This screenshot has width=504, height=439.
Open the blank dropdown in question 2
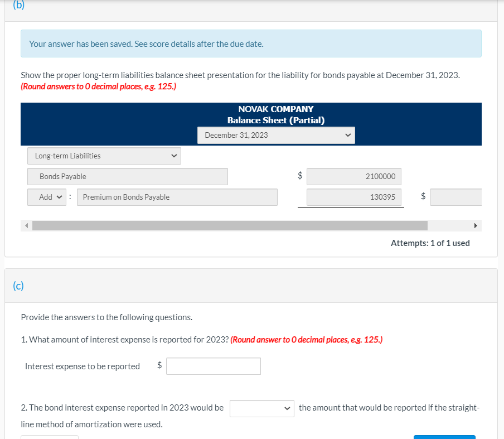pyautogui.click(x=261, y=408)
